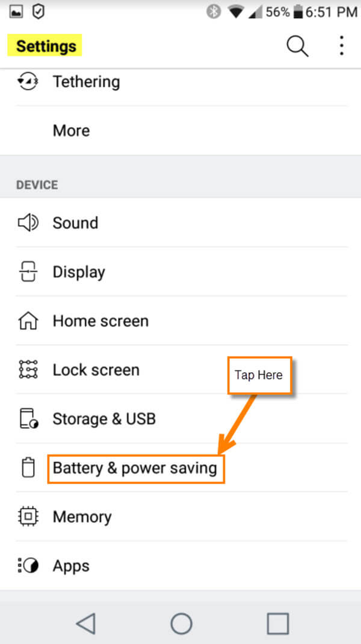361x644 pixels.
Task: Open the three-dot overflow menu
Action: click(341, 46)
